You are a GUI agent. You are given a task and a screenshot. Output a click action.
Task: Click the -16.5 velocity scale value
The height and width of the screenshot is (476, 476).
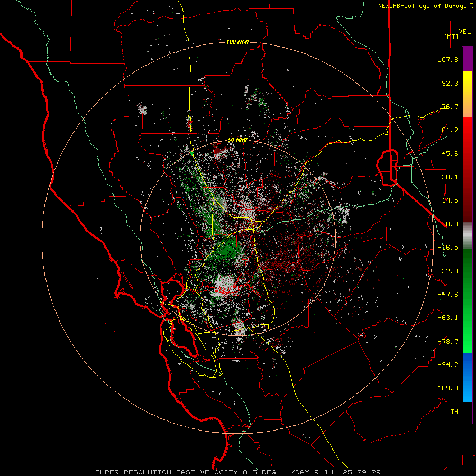448,248
